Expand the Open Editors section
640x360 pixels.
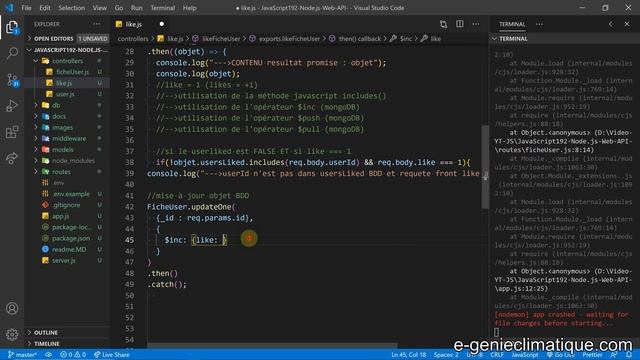click(x=67, y=38)
